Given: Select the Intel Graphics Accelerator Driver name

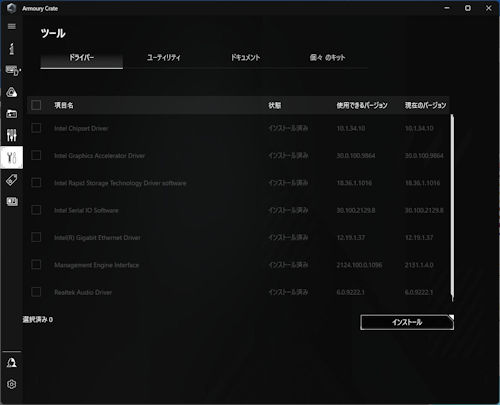Looking at the screenshot, I should pos(100,156).
